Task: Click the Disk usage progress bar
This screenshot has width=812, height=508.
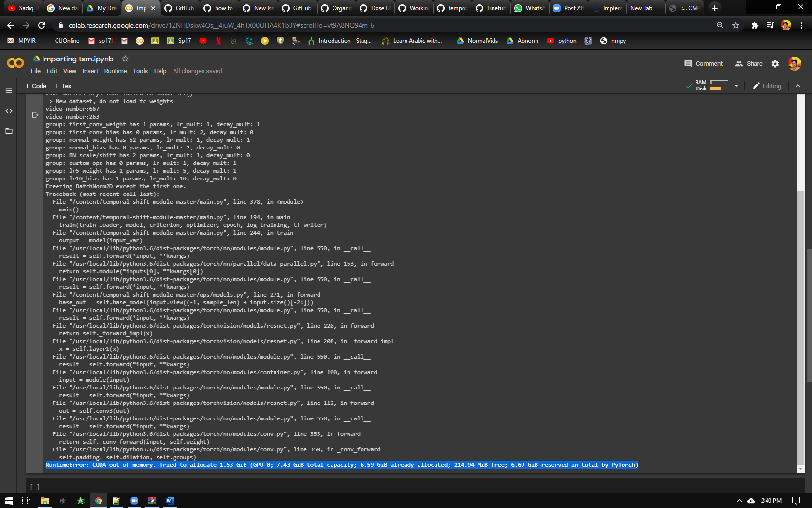Action: pyautogui.click(x=720, y=88)
